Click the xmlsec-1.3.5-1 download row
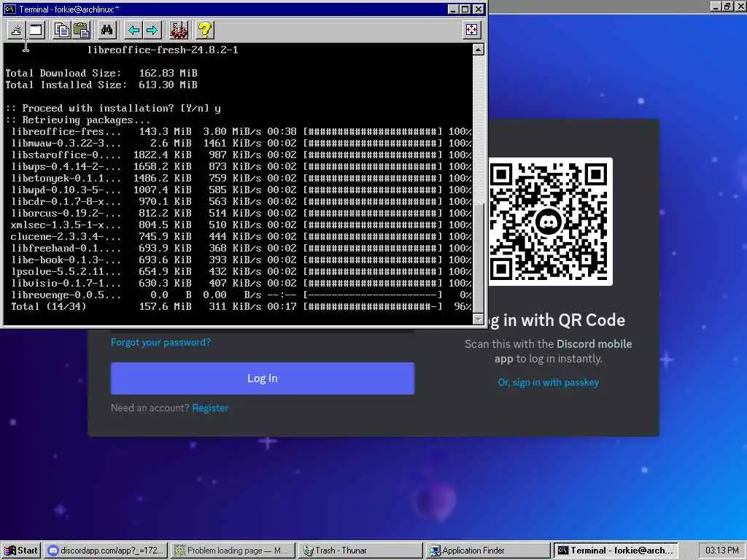Screen dimensions: 747x560 [241, 225]
